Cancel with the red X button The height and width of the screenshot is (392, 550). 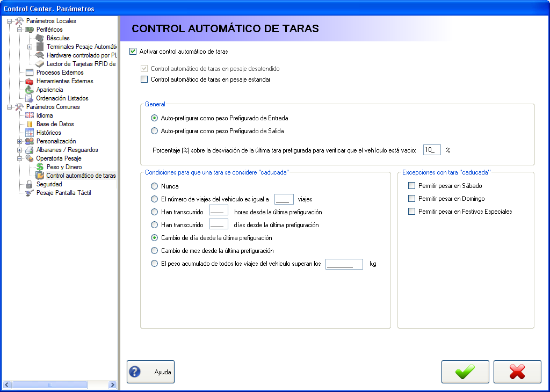517,372
